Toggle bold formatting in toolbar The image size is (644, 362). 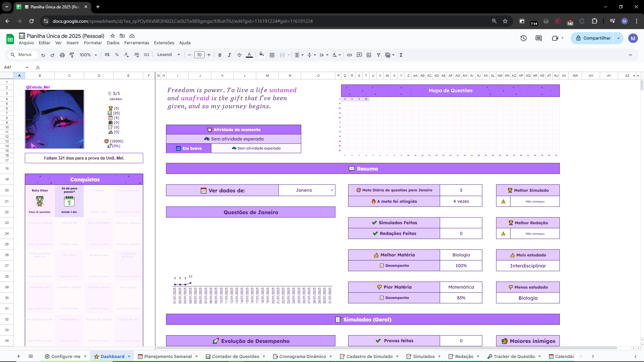pyautogui.click(x=220, y=55)
